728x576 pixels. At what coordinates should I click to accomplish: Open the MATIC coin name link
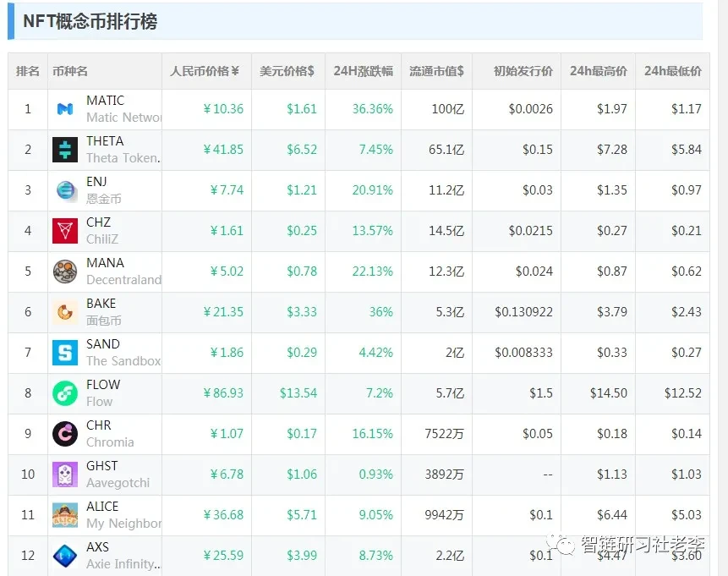coord(106,101)
